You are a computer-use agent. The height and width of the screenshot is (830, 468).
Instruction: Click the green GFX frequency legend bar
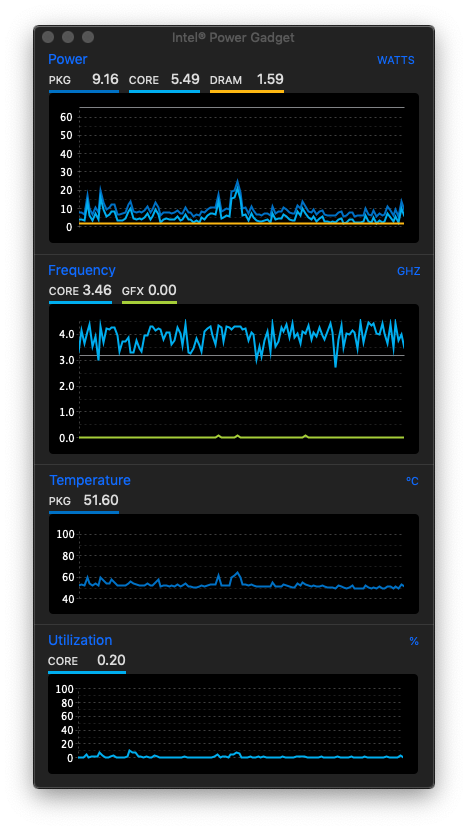149,303
